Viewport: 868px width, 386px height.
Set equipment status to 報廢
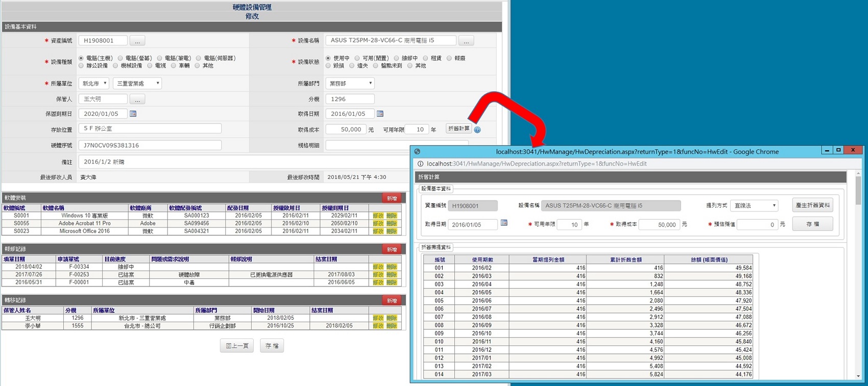click(449, 58)
